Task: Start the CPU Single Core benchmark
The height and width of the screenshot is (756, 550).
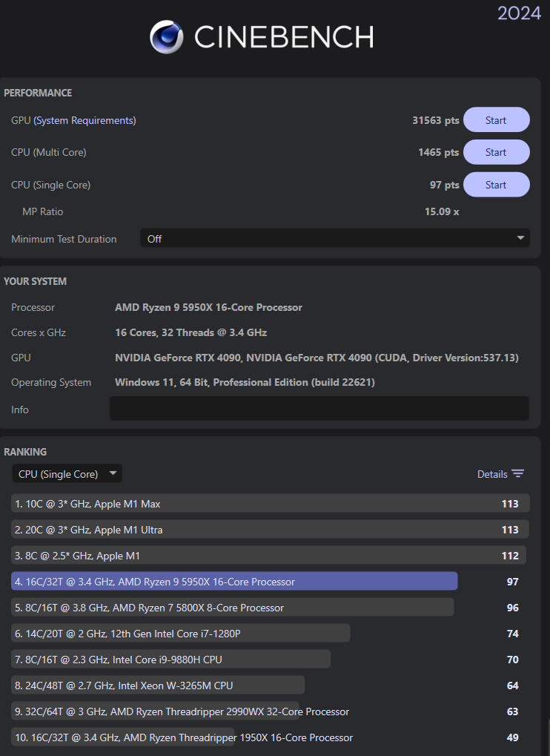Action: click(x=496, y=184)
